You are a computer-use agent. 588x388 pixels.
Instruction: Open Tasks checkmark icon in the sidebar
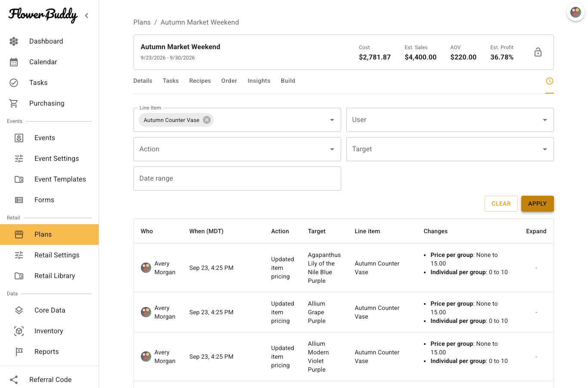pos(14,83)
